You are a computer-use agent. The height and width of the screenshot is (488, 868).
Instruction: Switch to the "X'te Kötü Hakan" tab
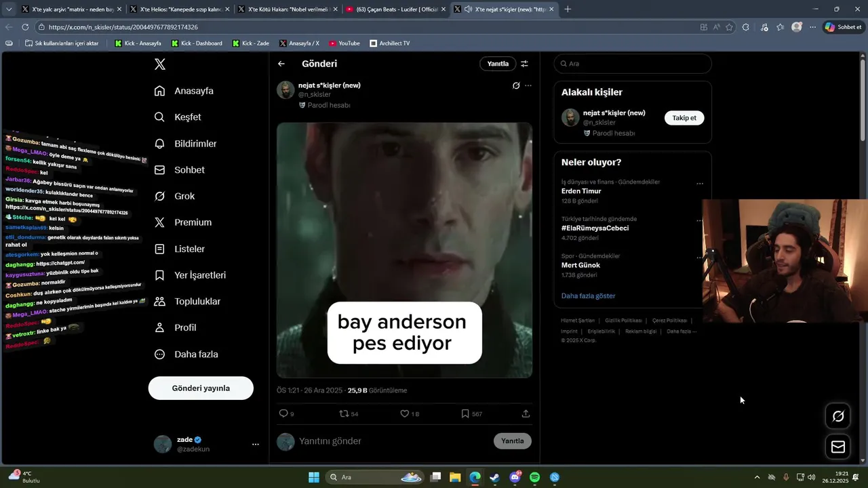[x=287, y=9]
